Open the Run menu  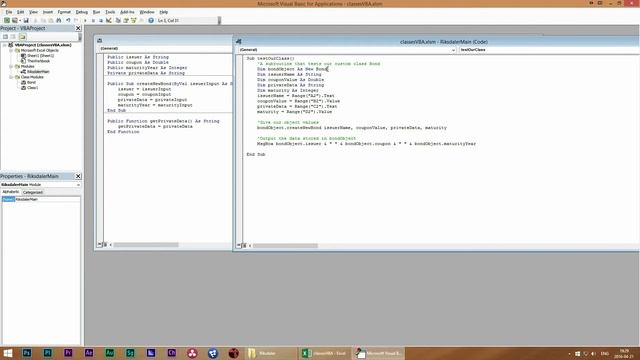96,12
